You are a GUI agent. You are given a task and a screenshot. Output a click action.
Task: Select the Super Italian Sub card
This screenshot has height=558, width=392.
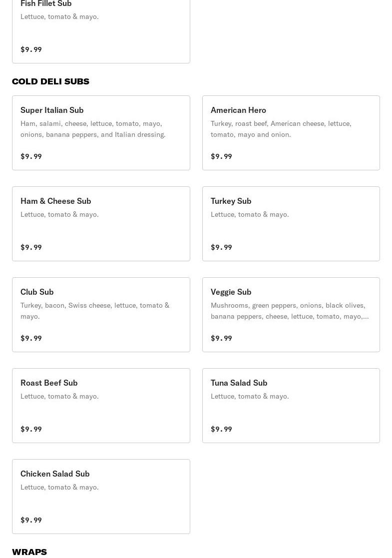click(101, 133)
